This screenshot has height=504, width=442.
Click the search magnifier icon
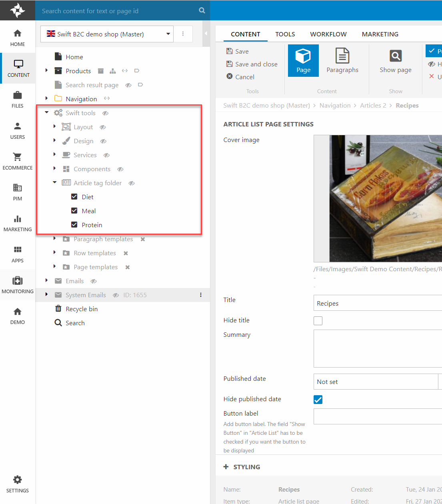click(x=202, y=10)
